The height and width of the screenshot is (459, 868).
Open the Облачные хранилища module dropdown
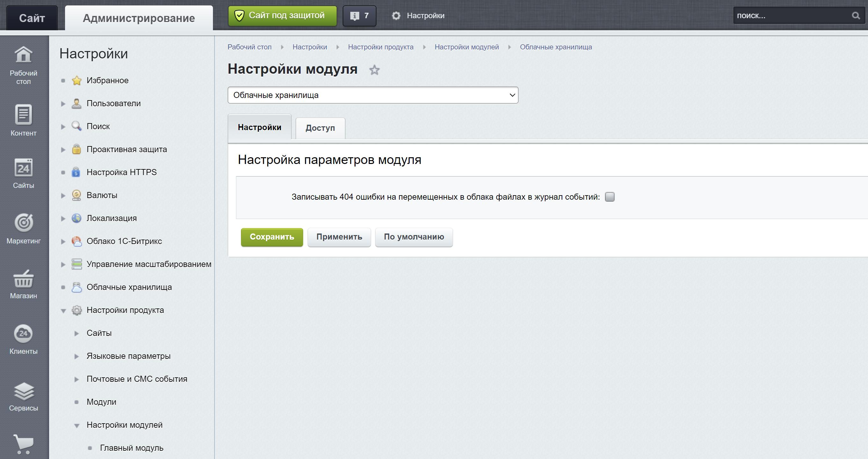(x=372, y=95)
